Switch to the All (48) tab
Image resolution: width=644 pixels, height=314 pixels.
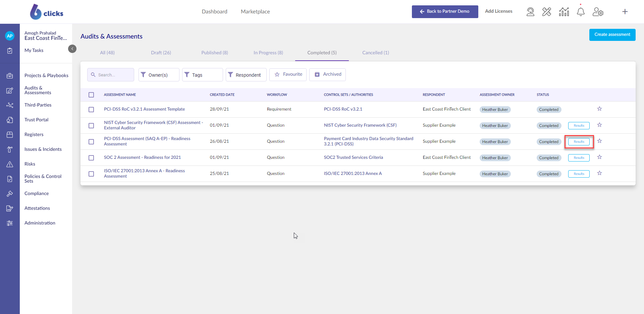pyautogui.click(x=107, y=53)
